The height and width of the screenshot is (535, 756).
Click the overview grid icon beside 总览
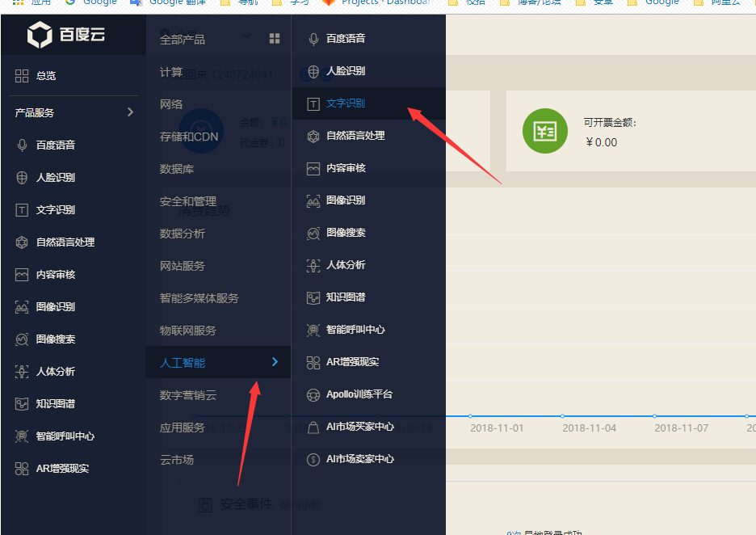point(22,76)
